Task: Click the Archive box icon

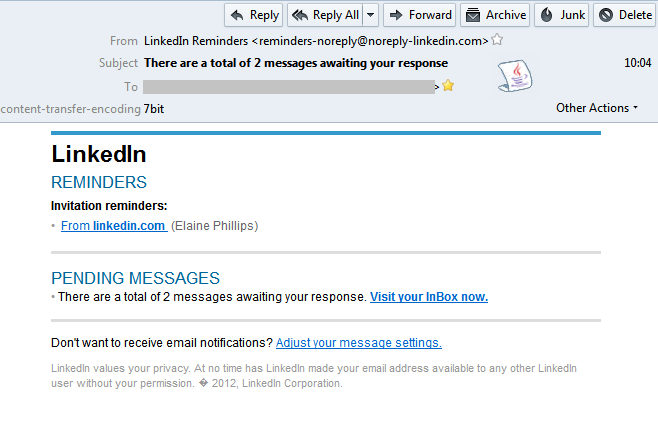Action: 473,15
